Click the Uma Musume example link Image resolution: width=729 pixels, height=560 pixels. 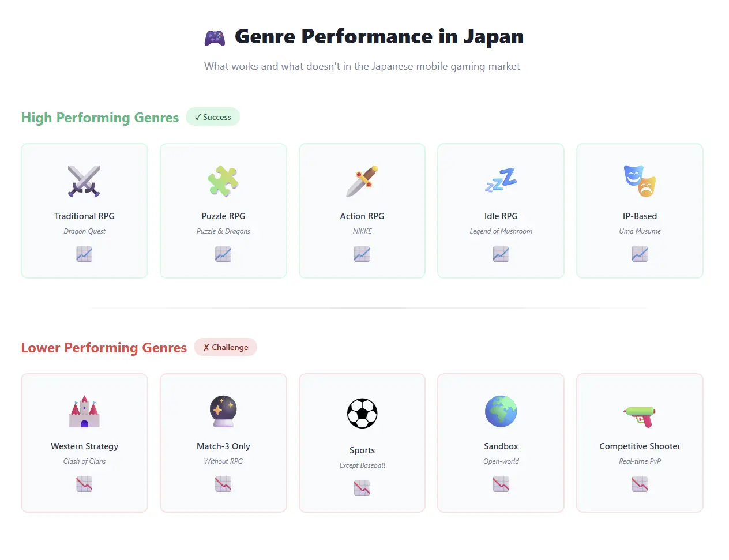pos(640,231)
